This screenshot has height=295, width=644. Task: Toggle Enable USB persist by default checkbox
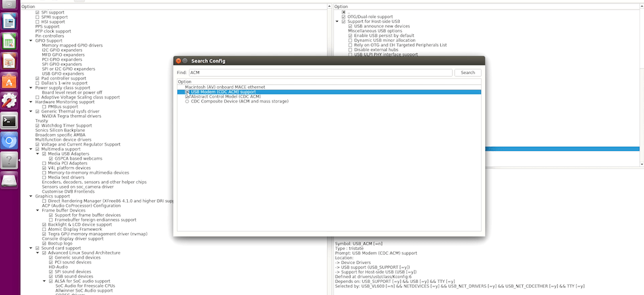pos(351,36)
